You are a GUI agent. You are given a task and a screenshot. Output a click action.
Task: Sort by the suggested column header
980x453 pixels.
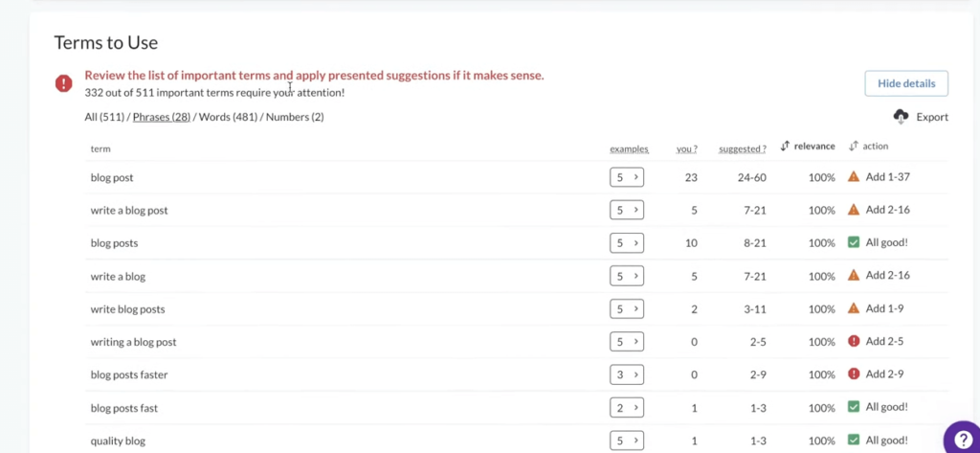click(x=742, y=148)
